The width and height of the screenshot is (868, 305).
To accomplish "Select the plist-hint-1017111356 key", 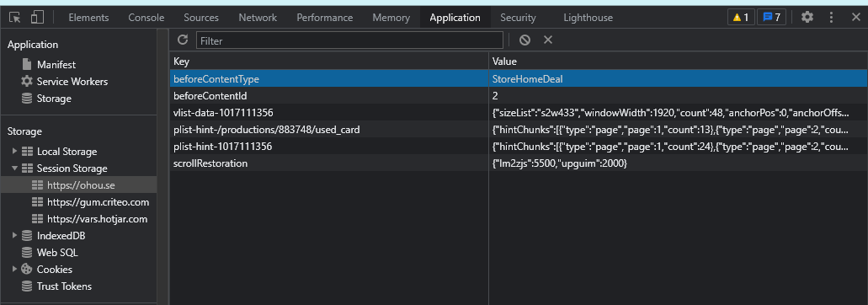I will tap(329, 147).
